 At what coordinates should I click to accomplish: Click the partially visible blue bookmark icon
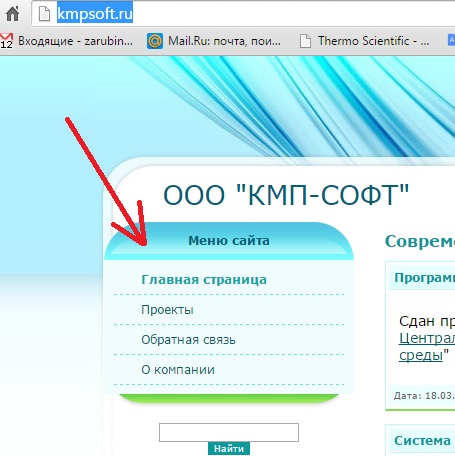pos(451,40)
